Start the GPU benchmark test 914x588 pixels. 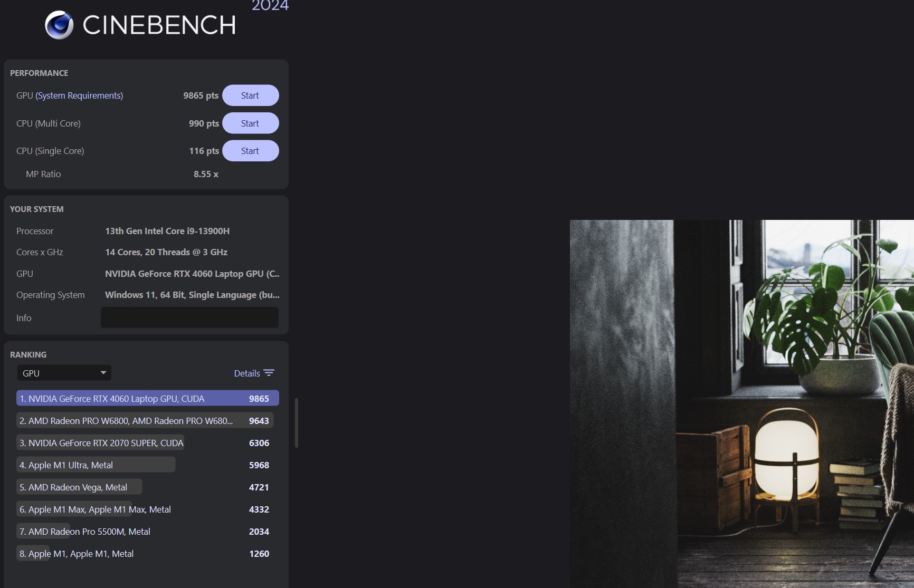(250, 95)
